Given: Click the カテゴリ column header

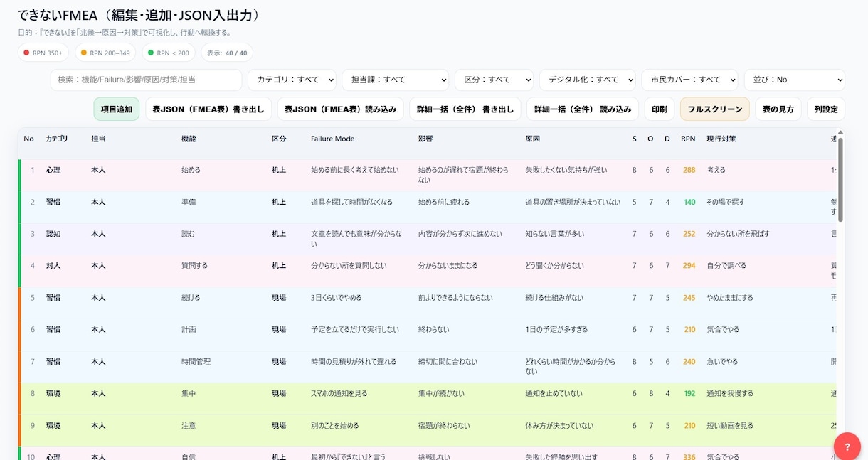Looking at the screenshot, I should [x=57, y=139].
